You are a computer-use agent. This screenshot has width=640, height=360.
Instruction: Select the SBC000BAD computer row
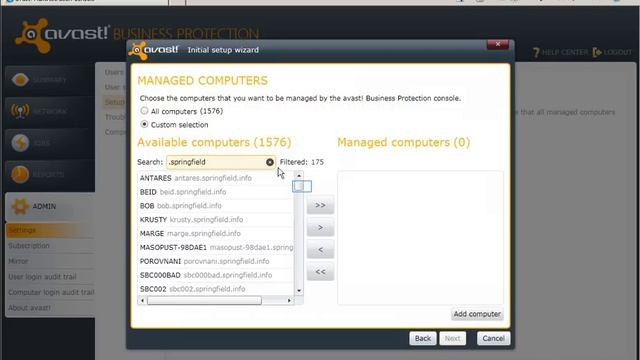(x=216, y=275)
